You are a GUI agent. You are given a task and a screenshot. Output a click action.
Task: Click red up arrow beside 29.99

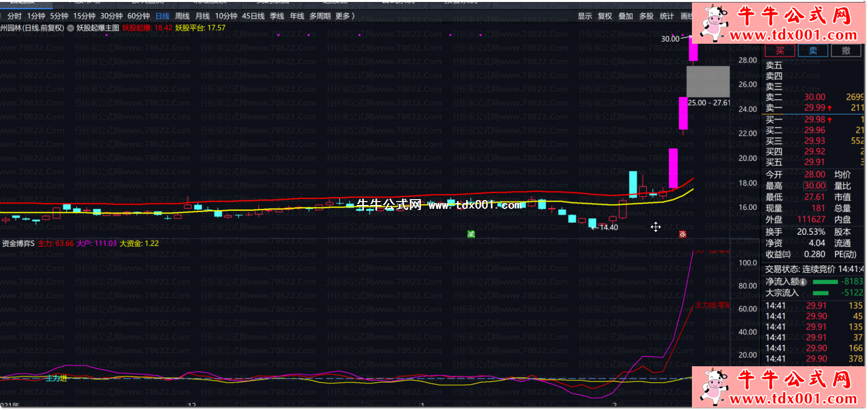830,108
